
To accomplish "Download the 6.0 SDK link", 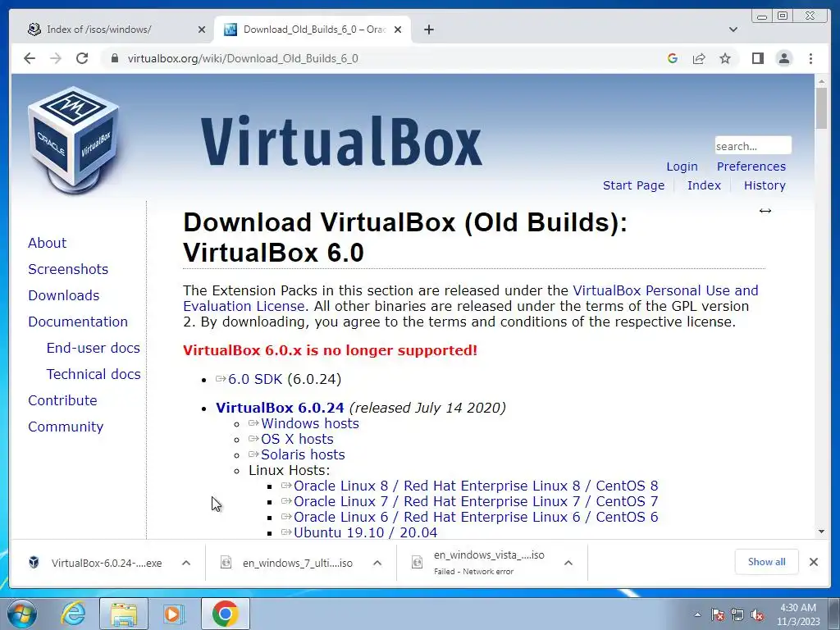I will 254,379.
